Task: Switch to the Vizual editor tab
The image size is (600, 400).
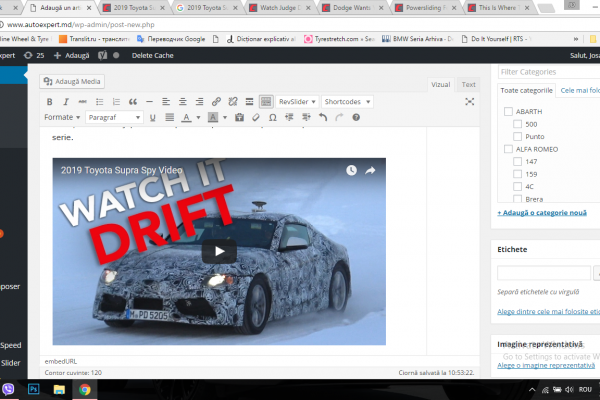Action: 440,85
